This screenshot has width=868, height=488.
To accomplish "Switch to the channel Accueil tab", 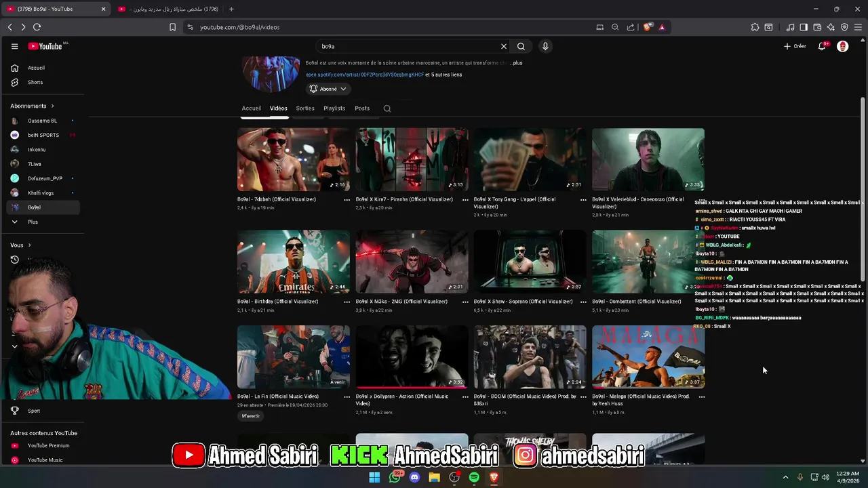I will click(252, 108).
